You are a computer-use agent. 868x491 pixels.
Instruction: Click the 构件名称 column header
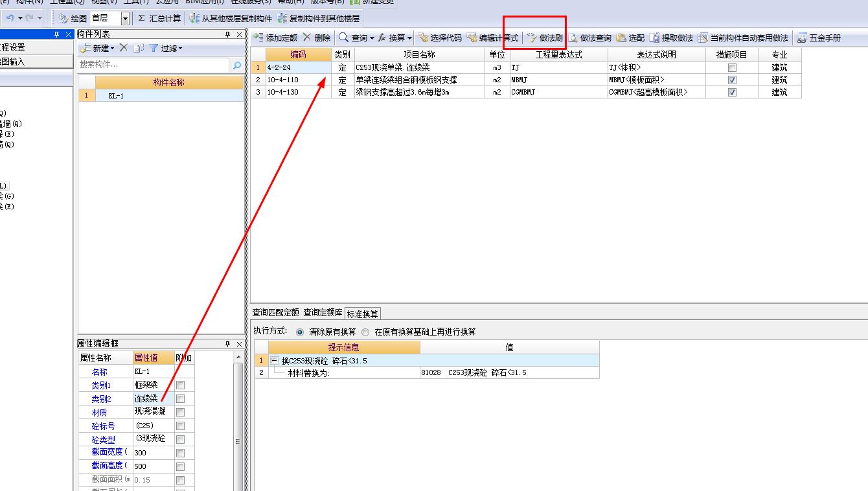tap(168, 82)
